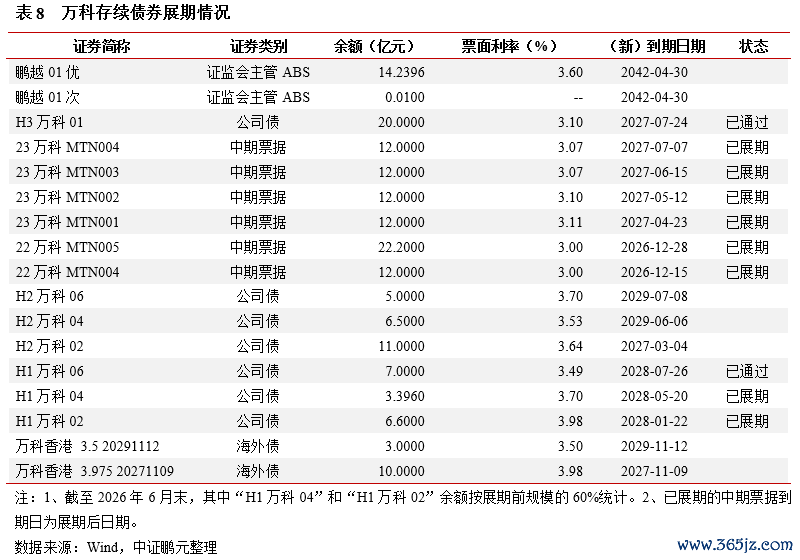Viewport: 800px width, 560px height.
Task: Click the balance value 3.3960
Action: (405, 396)
